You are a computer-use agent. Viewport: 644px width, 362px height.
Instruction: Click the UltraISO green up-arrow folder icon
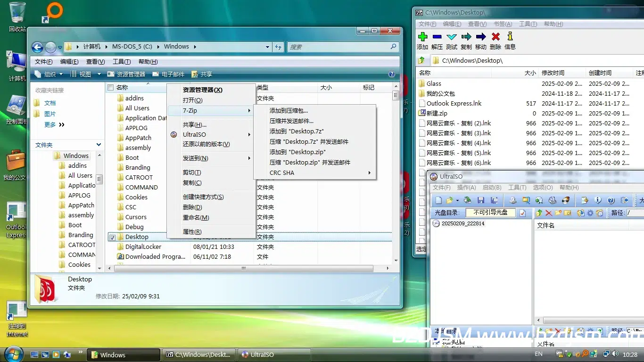[x=539, y=213]
